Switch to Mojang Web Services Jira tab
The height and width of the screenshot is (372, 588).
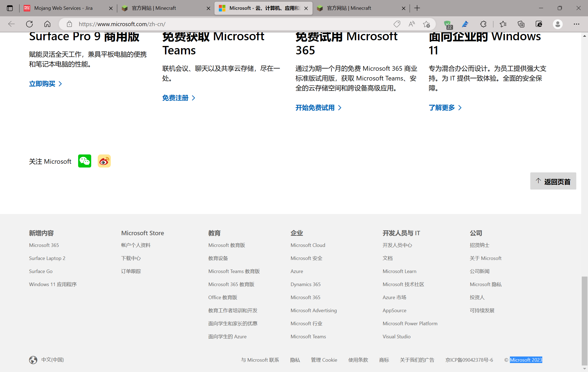pos(63,8)
